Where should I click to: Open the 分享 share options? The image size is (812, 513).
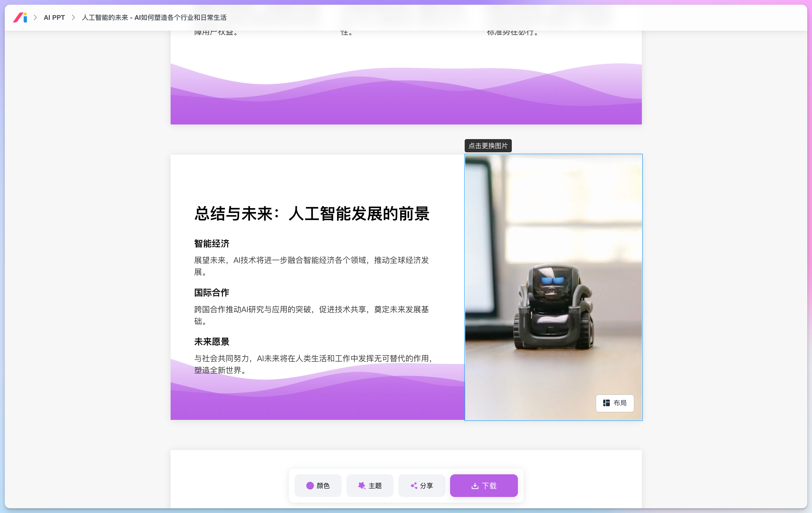pyautogui.click(x=422, y=485)
